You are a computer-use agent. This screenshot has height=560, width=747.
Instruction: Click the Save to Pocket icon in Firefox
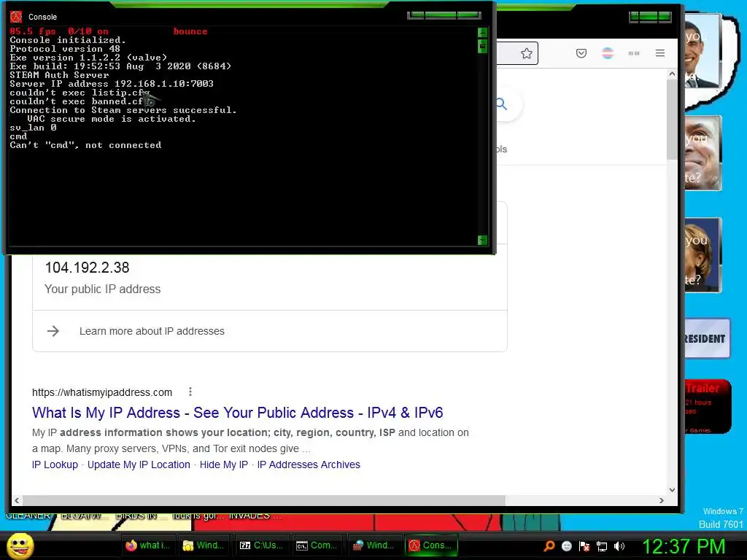click(x=581, y=53)
